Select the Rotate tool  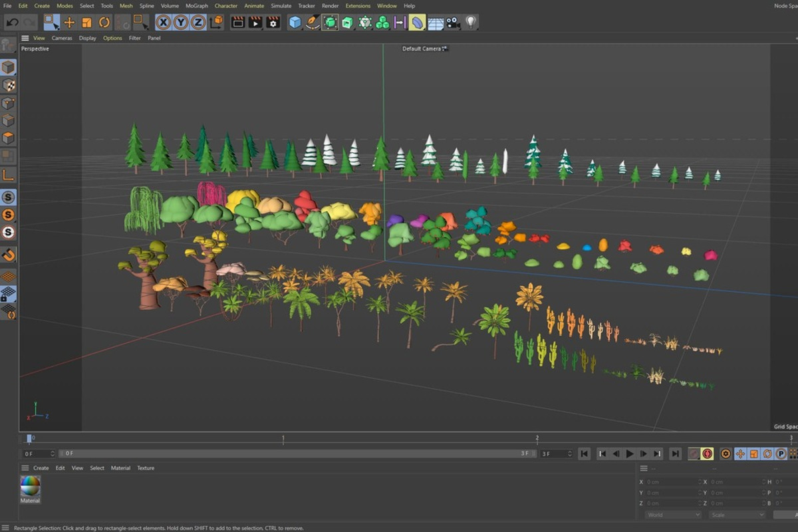pos(104,23)
